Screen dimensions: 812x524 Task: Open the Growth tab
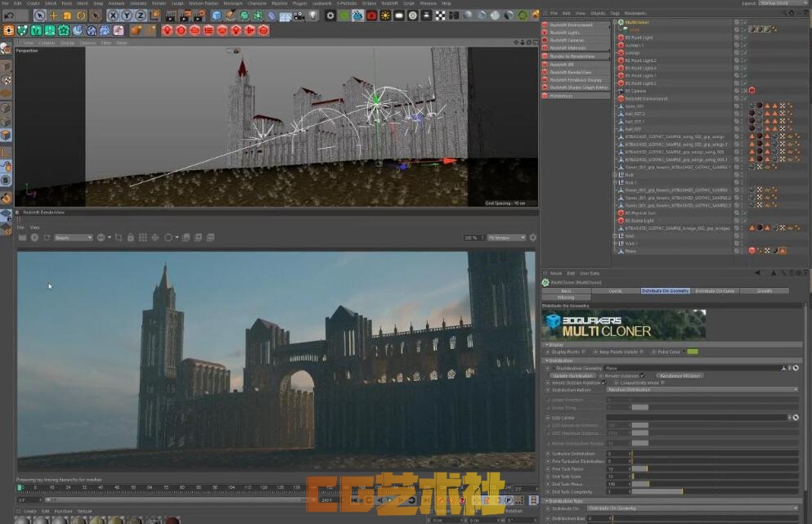pyautogui.click(x=765, y=291)
